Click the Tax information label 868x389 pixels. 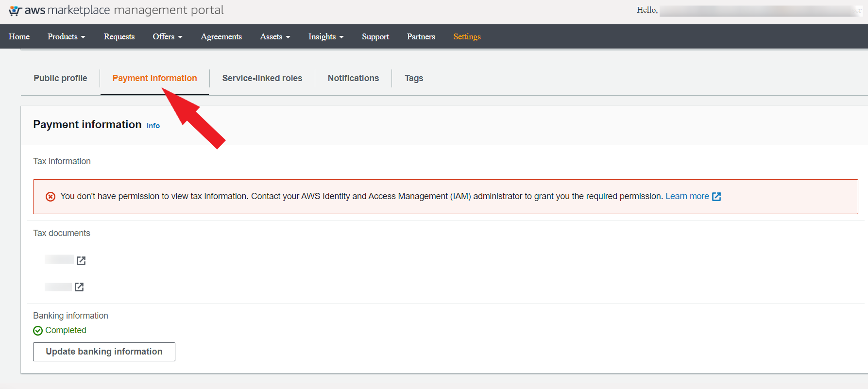(x=62, y=161)
